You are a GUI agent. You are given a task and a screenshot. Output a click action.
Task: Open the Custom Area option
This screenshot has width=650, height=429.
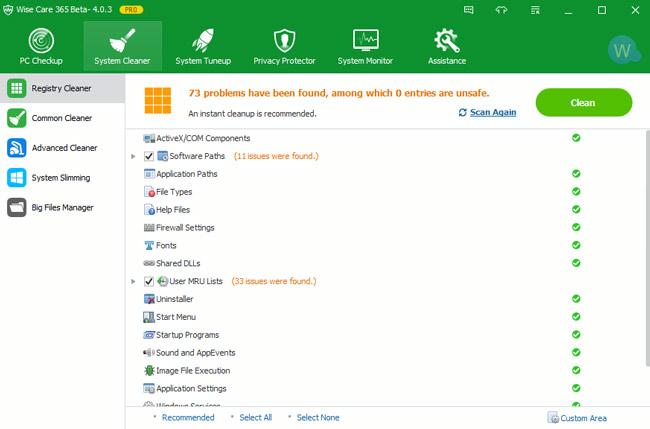point(577,418)
